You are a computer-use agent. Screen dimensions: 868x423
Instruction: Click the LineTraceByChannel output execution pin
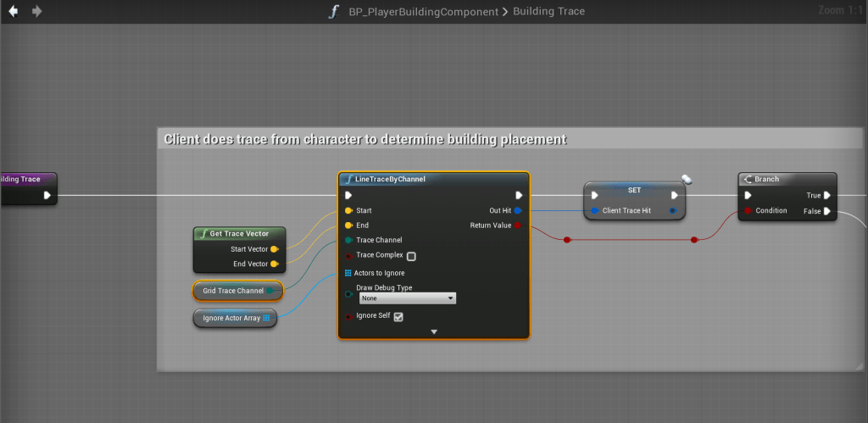(519, 196)
